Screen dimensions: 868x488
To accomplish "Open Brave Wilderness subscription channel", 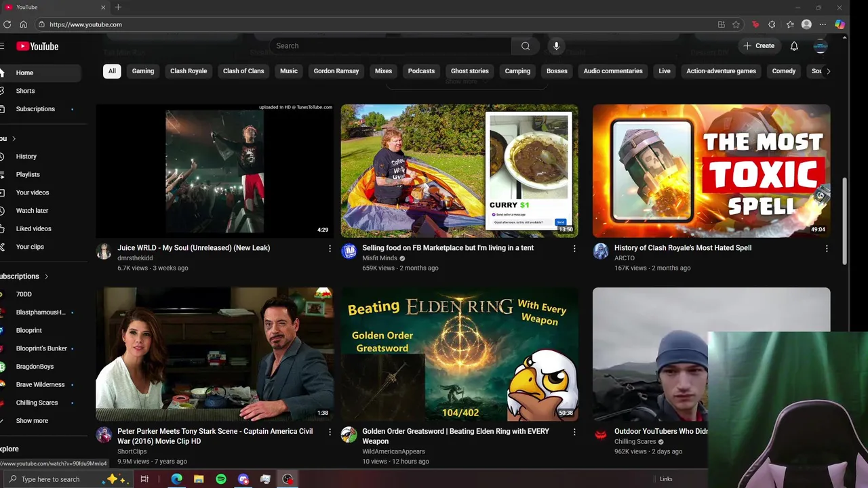I will tap(40, 385).
